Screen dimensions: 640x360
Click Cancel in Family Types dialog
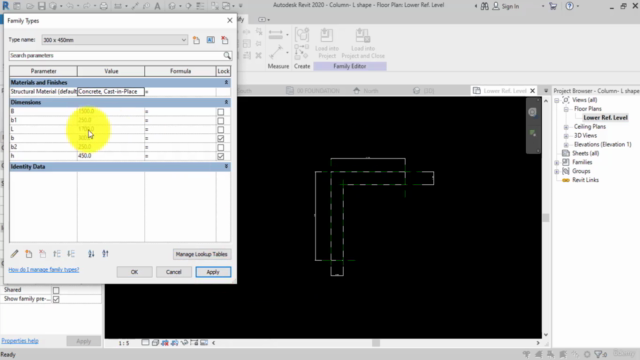coord(173,272)
